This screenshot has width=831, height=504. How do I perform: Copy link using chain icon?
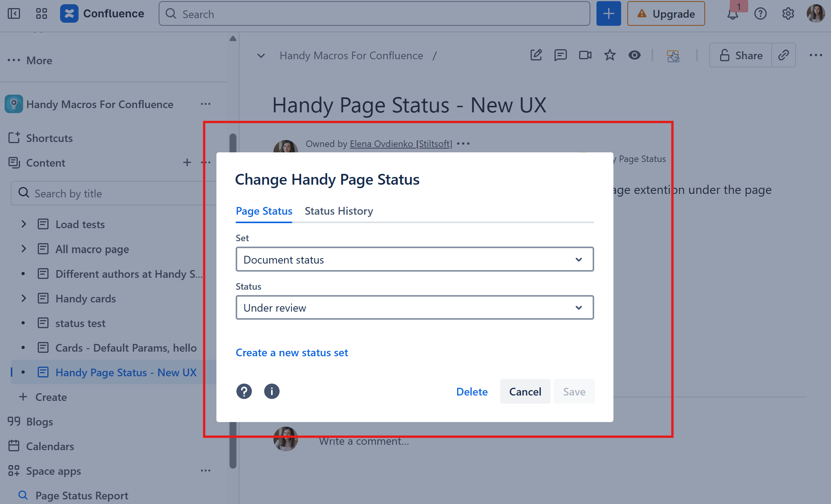click(x=783, y=55)
